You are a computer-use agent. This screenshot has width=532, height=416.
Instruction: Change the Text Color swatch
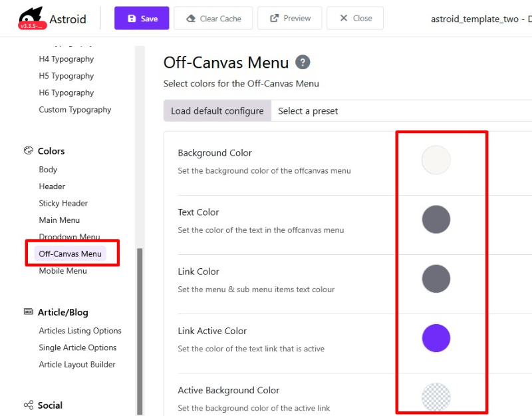[436, 220]
